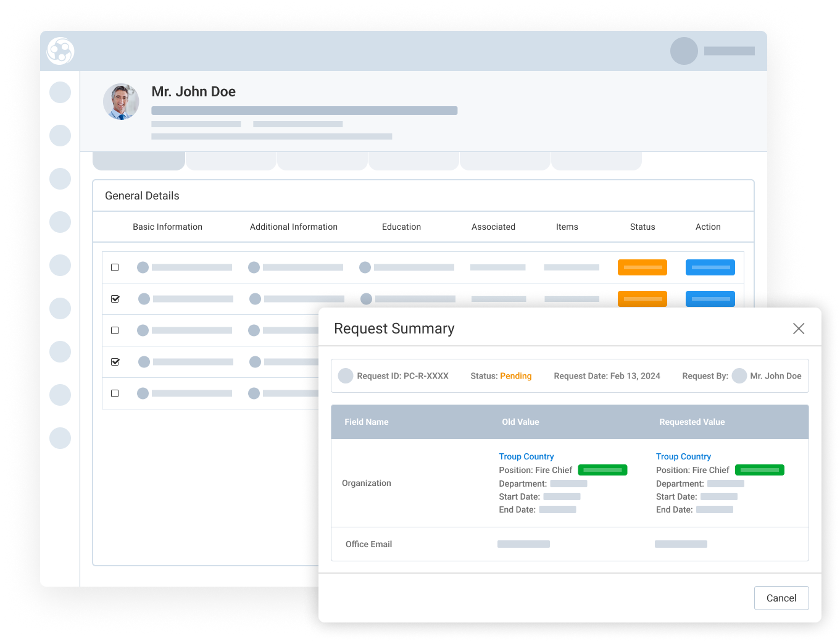Viewport: 840px width, 641px height.
Task: Open Troup Country link under Old Value
Action: (x=526, y=456)
